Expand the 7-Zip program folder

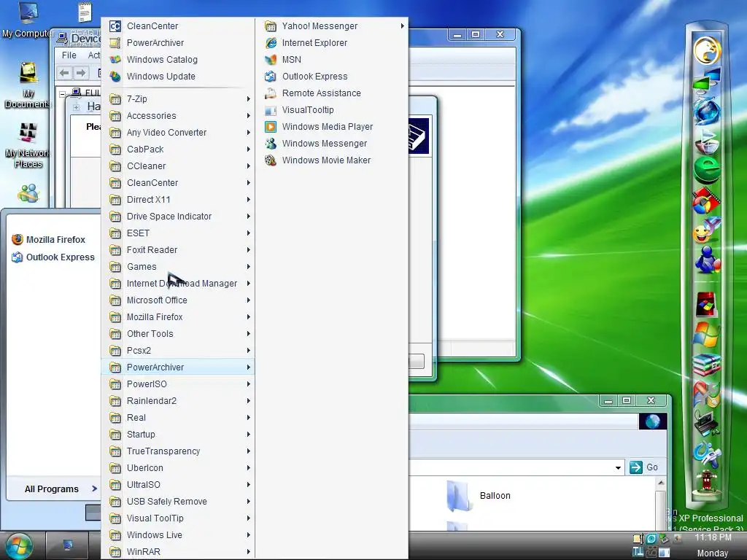[178, 99]
